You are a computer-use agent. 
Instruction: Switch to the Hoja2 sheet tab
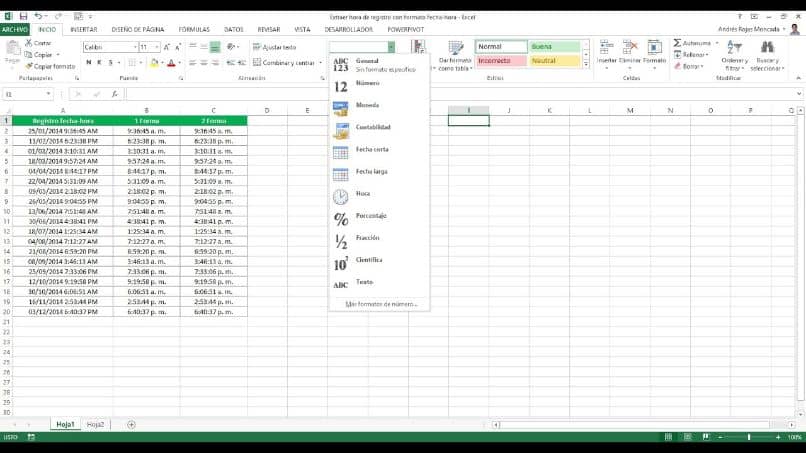pos(95,425)
